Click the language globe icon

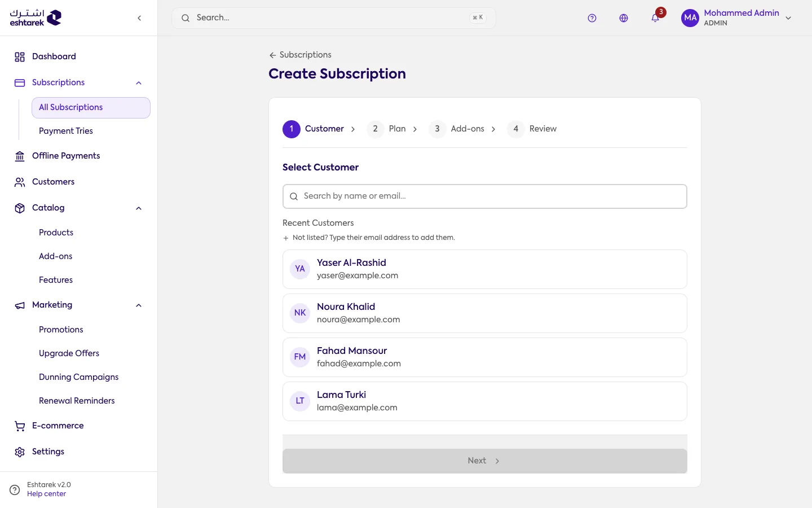tap(624, 18)
